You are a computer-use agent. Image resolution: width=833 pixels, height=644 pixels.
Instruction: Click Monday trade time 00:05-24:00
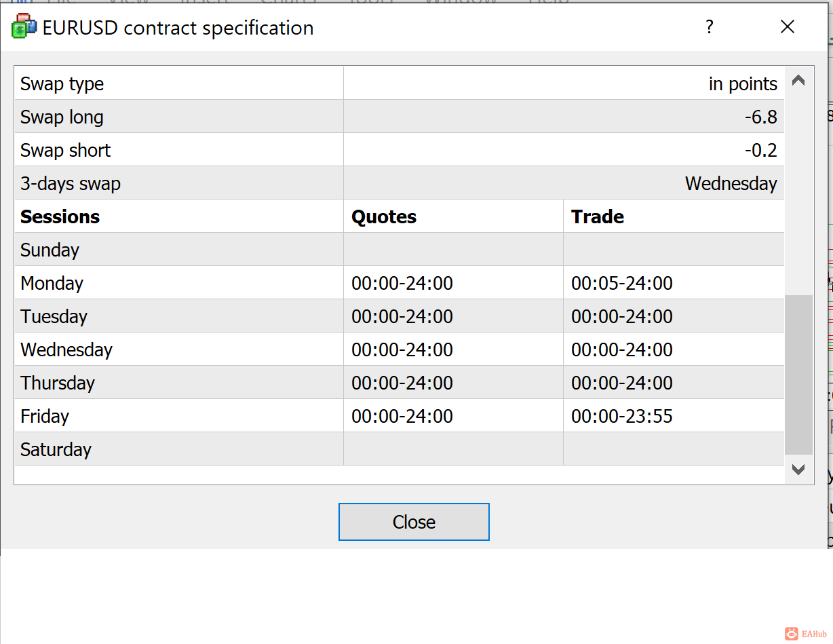click(622, 284)
